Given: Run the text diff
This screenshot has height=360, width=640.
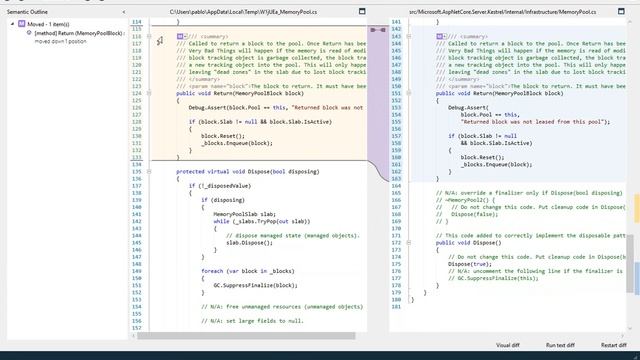Looking at the screenshot, I should pos(560,345).
